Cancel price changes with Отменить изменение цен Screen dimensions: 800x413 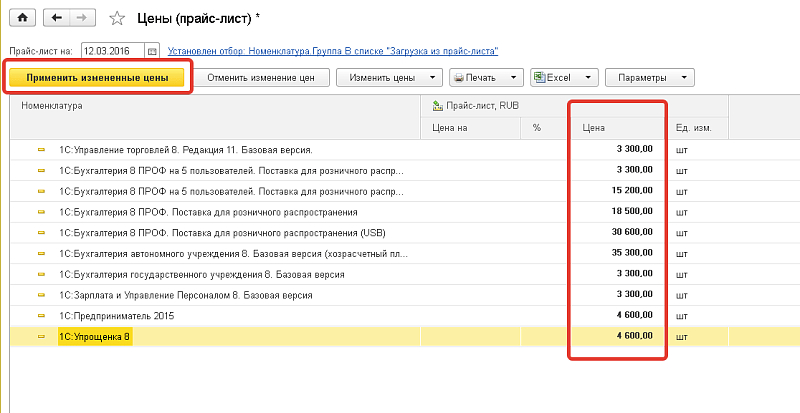[261, 78]
